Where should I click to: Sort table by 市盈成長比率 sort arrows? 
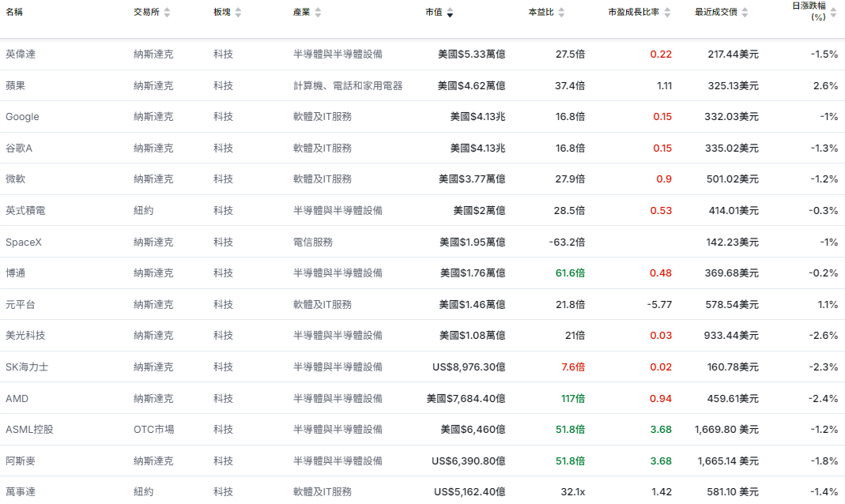667,13
